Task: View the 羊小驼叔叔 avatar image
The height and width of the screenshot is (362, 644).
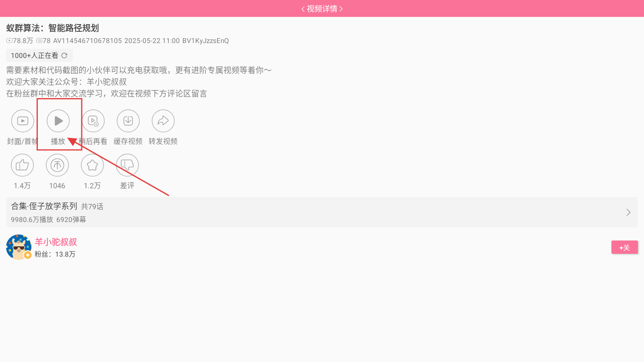Action: 19,247
